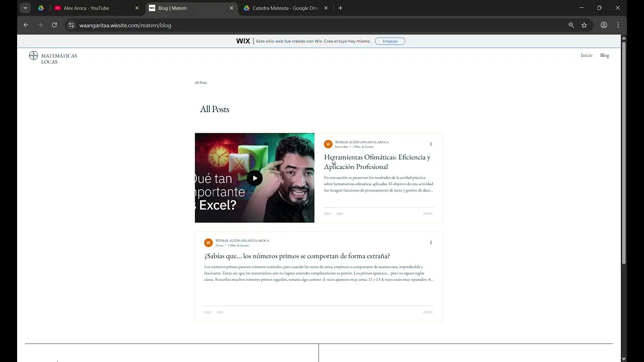Viewport: 644px width, 362px height.
Task: Click scrollbar down arrow
Action: [624, 359]
